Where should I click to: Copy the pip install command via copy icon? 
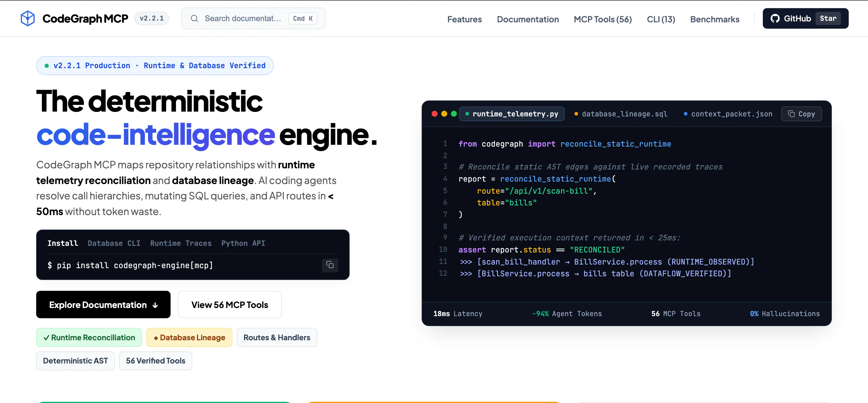tap(330, 265)
